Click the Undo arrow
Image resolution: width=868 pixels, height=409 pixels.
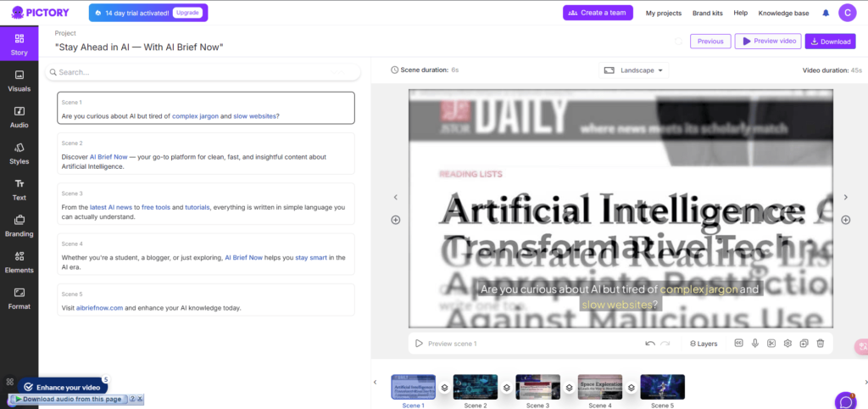pos(650,344)
